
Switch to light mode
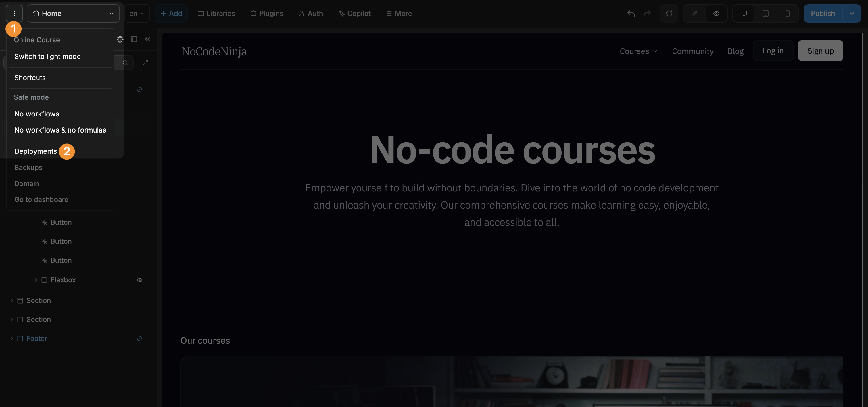click(x=47, y=56)
